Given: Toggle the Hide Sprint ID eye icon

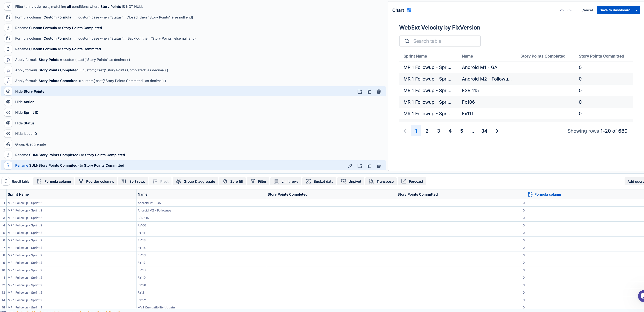Looking at the screenshot, I should point(8,113).
